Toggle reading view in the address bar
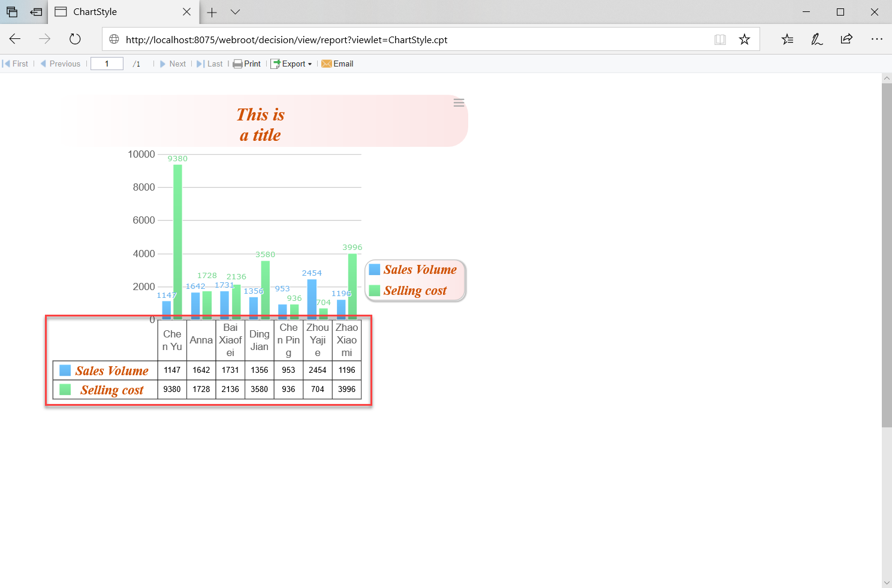The height and width of the screenshot is (588, 892). tap(719, 39)
